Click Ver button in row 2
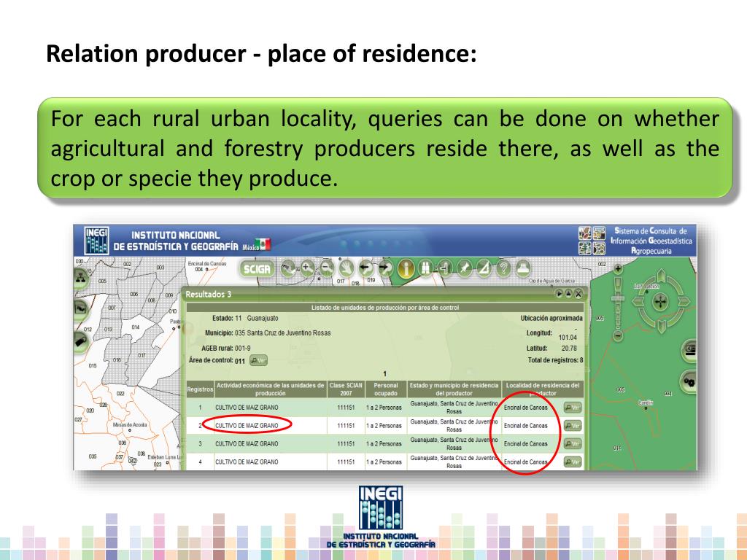 coord(572,426)
